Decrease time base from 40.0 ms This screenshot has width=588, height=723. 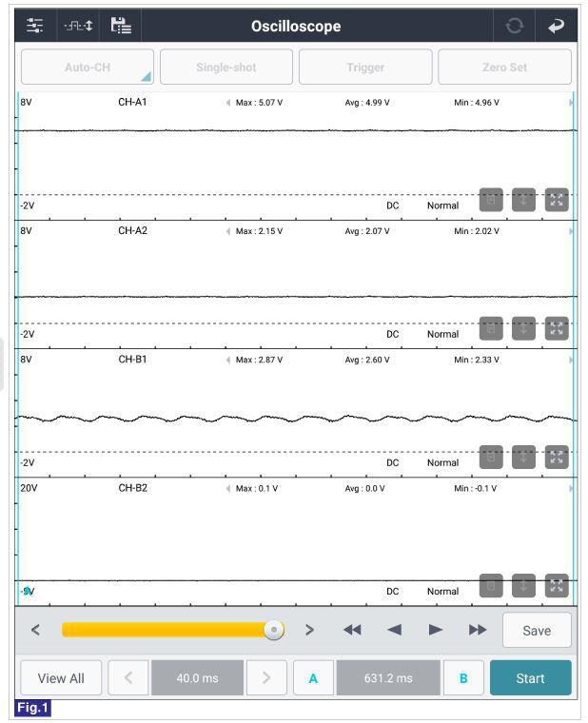(x=128, y=678)
